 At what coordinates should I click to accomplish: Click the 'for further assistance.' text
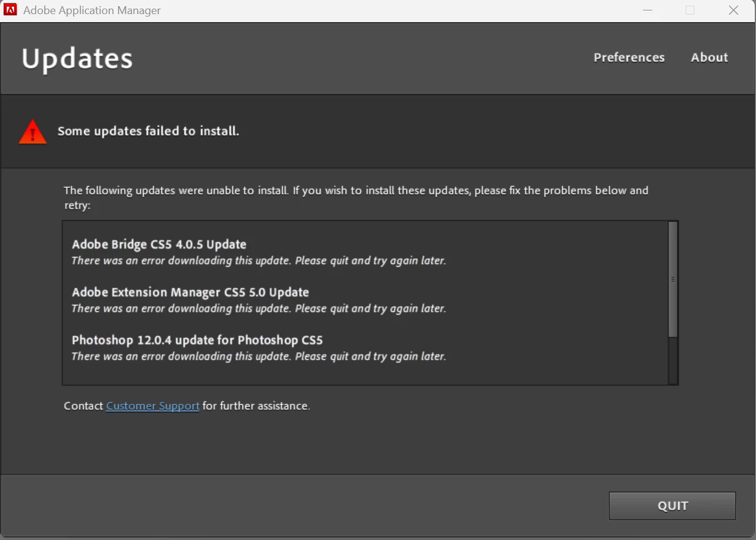pyautogui.click(x=256, y=406)
